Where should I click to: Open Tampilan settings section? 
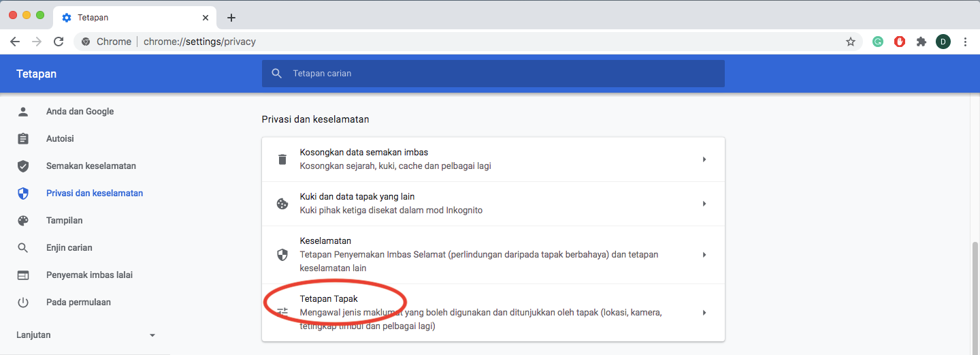(64, 221)
